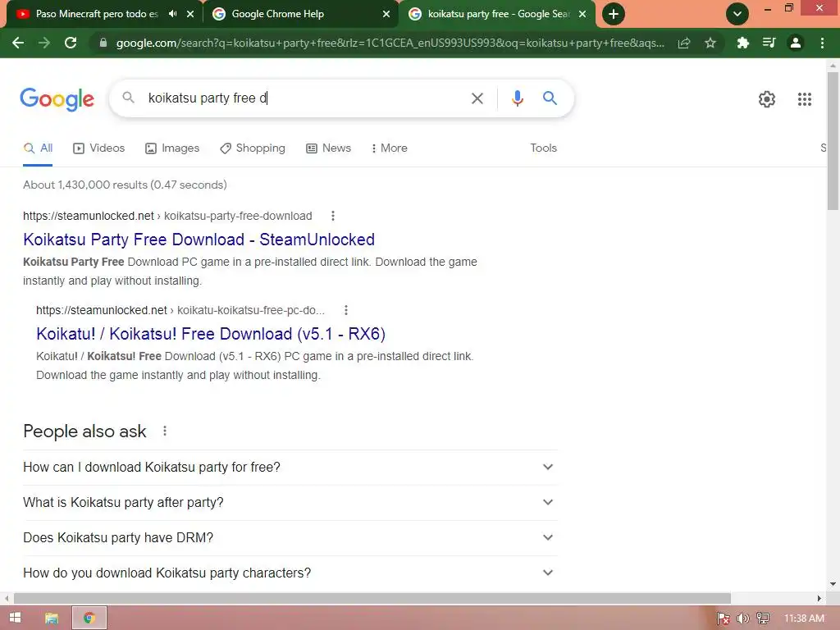Open the Chrome profile icon

point(796,43)
